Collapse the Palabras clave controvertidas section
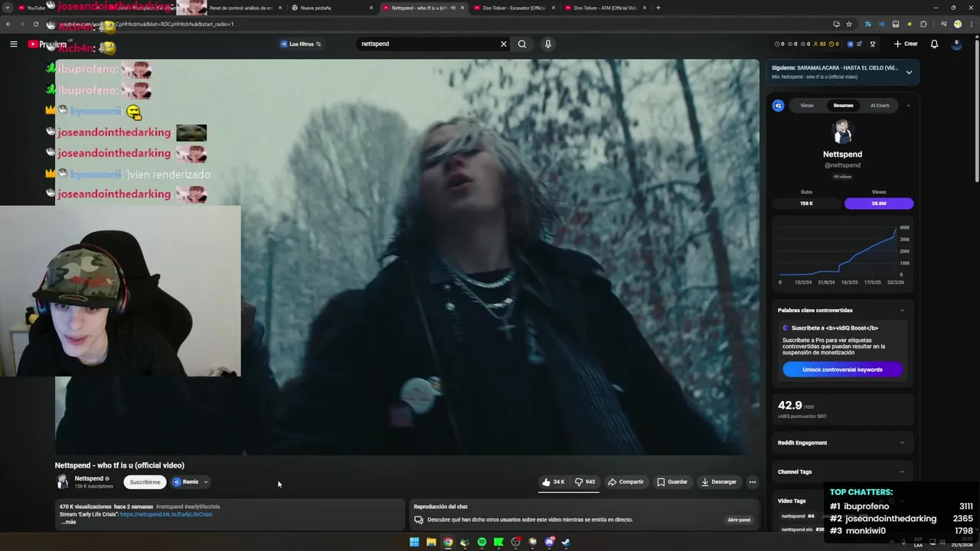This screenshot has width=980, height=551. (902, 310)
